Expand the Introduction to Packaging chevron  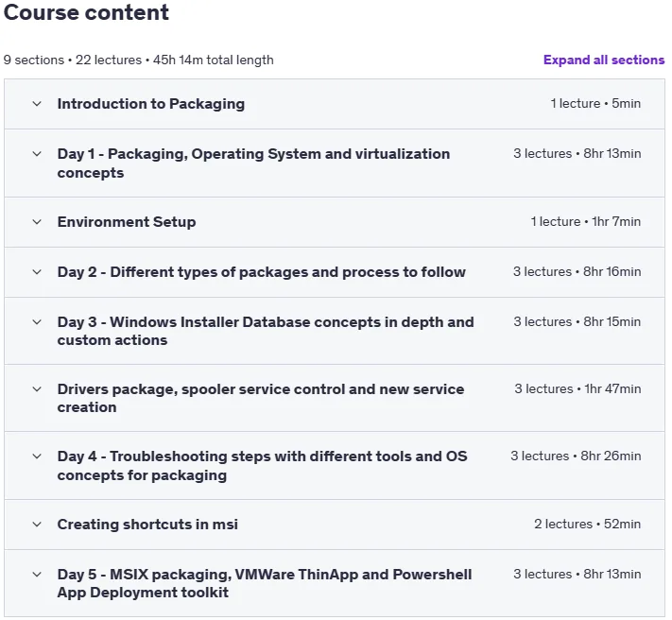37,104
